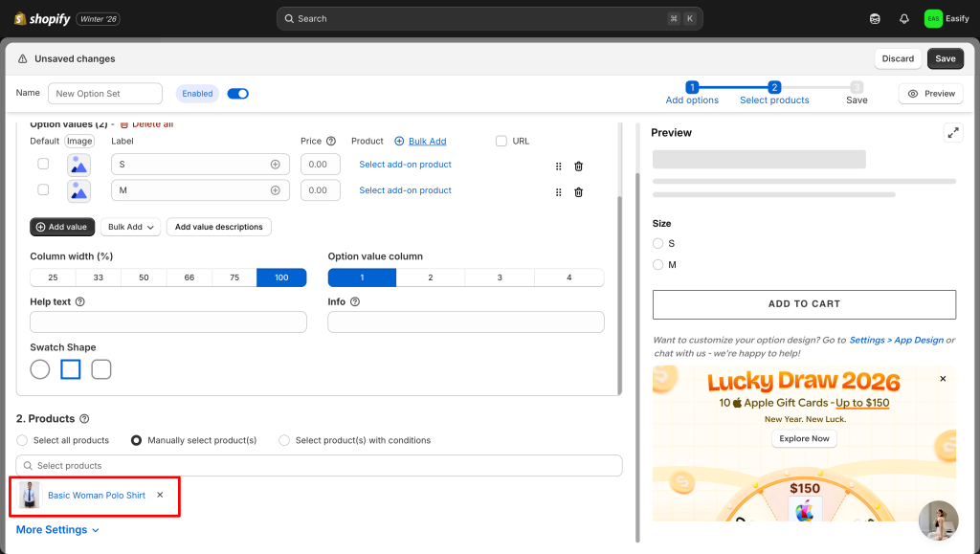Click the Price help question icon
The width and height of the screenshot is (980, 554).
331,142
